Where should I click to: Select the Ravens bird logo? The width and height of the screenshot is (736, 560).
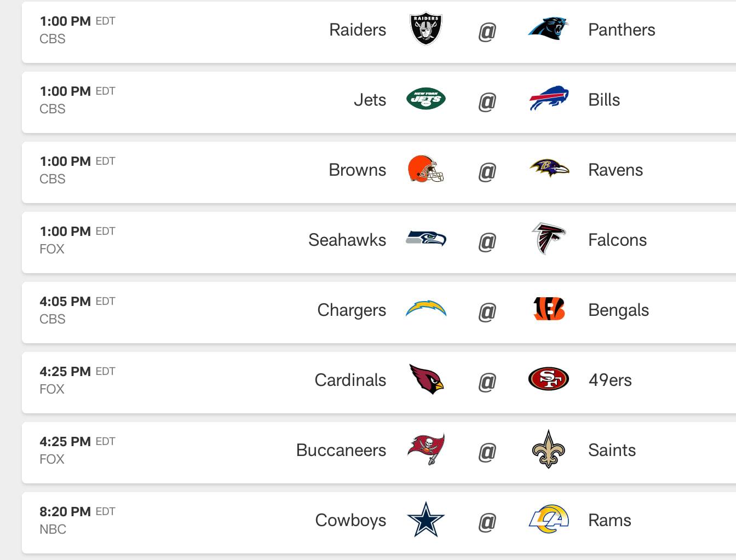pos(549,168)
